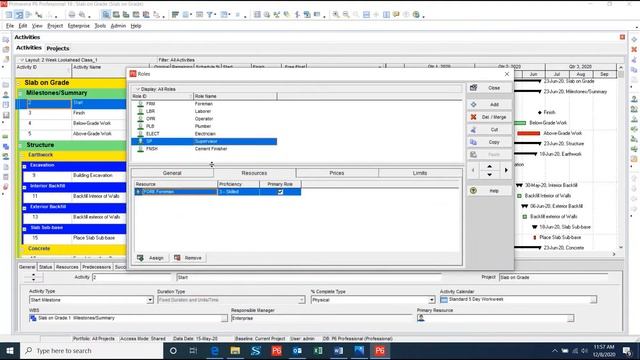Switch to Resources tab in Roles dialog
Image resolution: width=640 pixels, height=360 pixels.
pyautogui.click(x=254, y=173)
